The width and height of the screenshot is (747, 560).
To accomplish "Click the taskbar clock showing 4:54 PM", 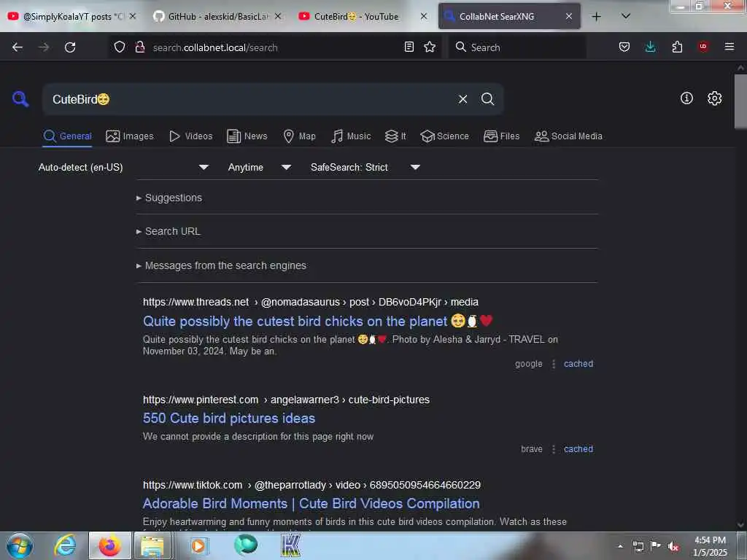I will (710, 546).
